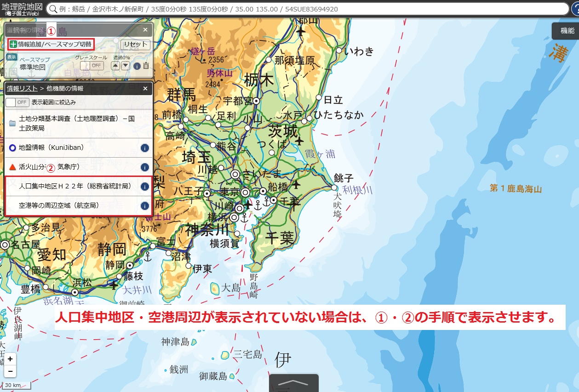Close the 選択中の情報 panel
579x392 pixels.
coord(145,30)
